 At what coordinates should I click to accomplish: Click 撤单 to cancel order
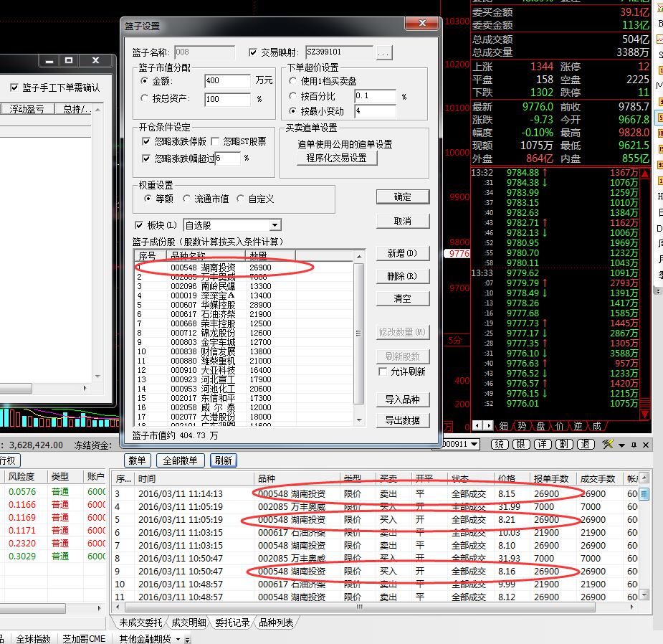tap(137, 460)
